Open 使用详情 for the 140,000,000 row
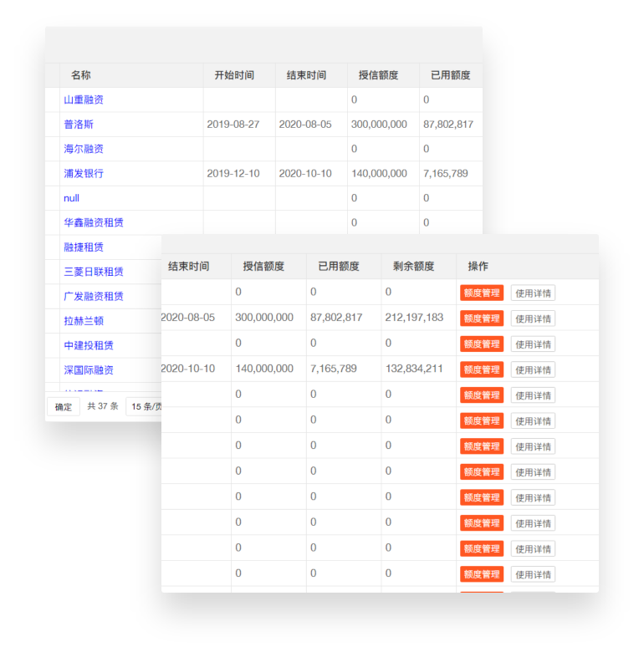Image resolution: width=644 pixels, height=657 pixels. pyautogui.click(x=533, y=369)
